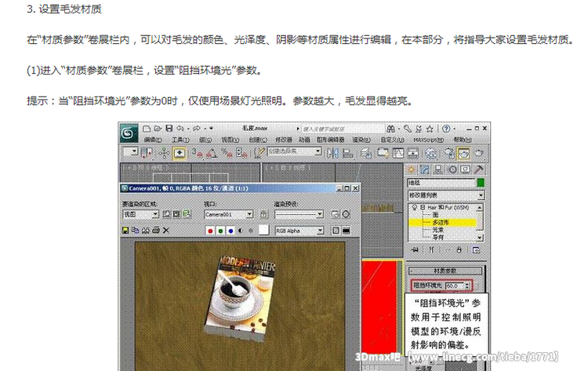
Task: Click the Clear X icon in render window
Action: (166, 231)
